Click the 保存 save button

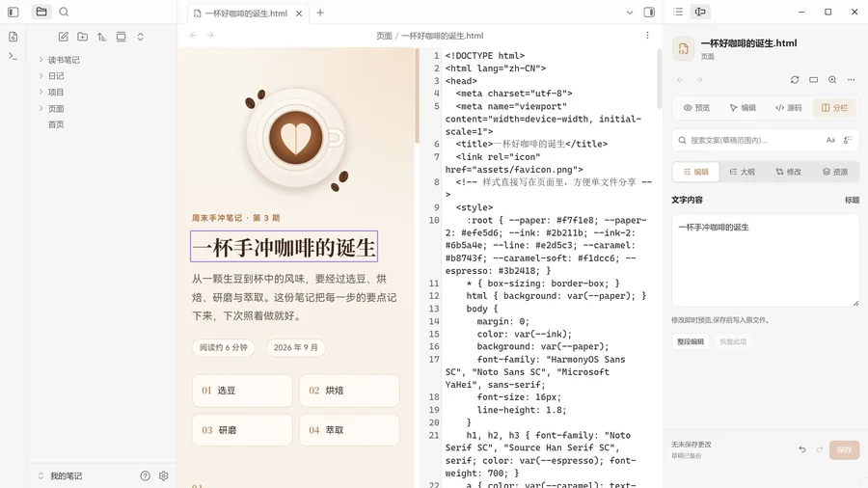click(x=844, y=449)
